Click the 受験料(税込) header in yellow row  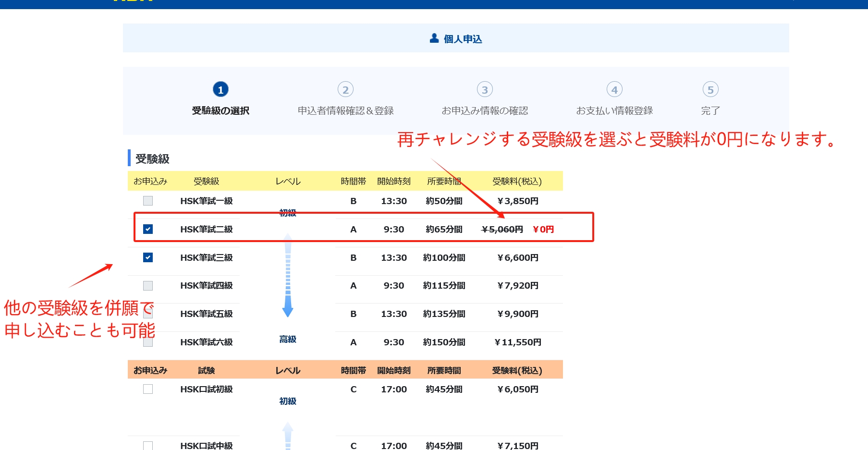(517, 181)
